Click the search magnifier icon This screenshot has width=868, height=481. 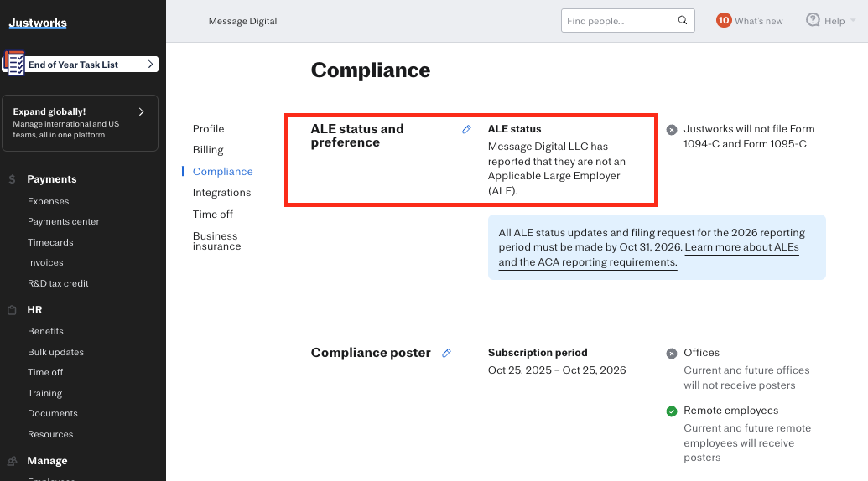coord(683,21)
